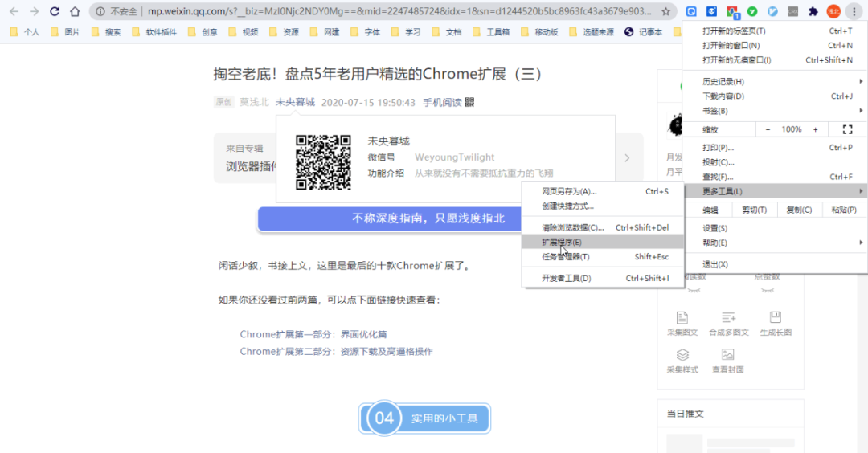
Task: Open the 软件插件 bookmark folder
Action: pos(154,32)
